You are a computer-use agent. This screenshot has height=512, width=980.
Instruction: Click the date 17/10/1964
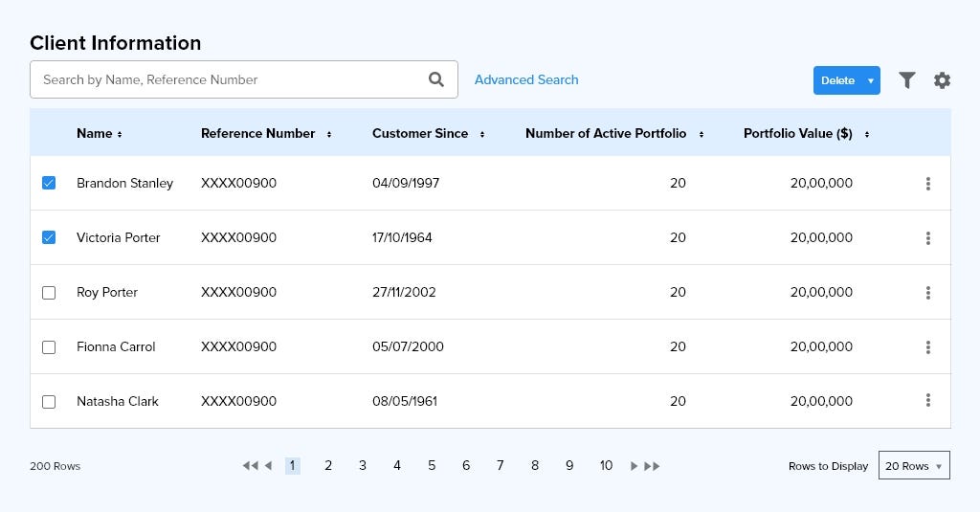tap(402, 237)
